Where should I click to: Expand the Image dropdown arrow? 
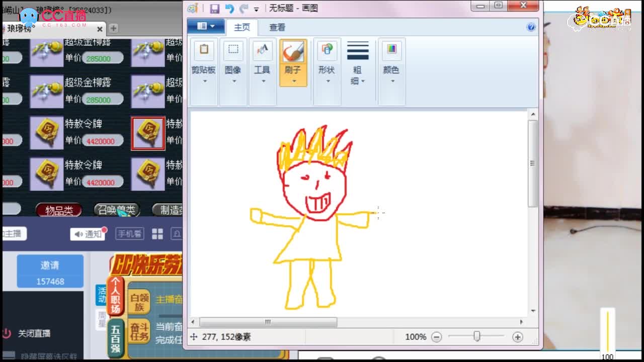click(x=234, y=81)
